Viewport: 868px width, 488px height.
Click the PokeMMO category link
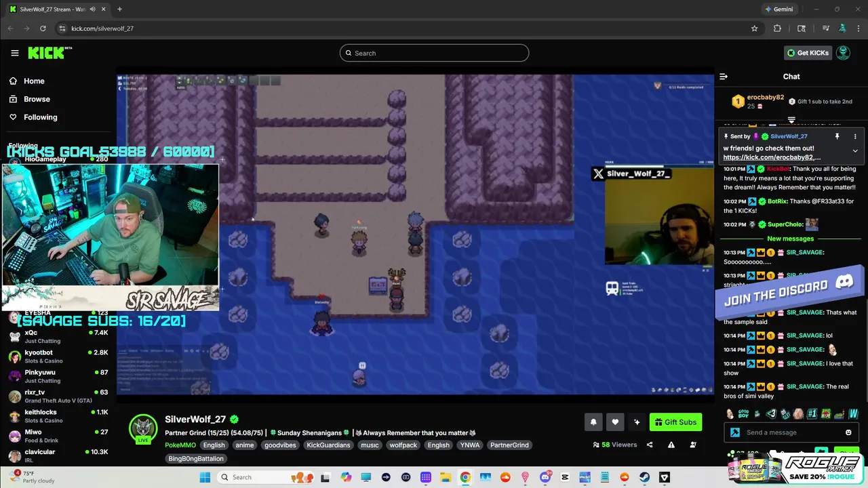pos(180,445)
